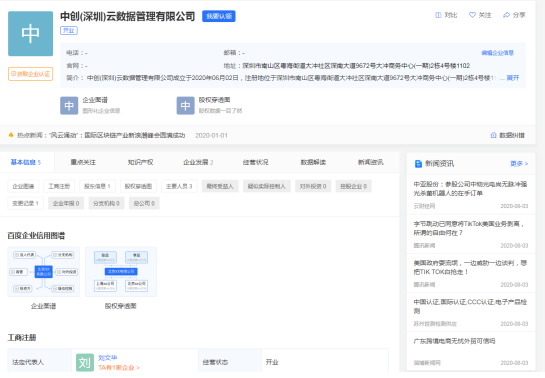Expand the company 简介 with 展开
Viewport: 545px width, 378px height.
point(513,78)
